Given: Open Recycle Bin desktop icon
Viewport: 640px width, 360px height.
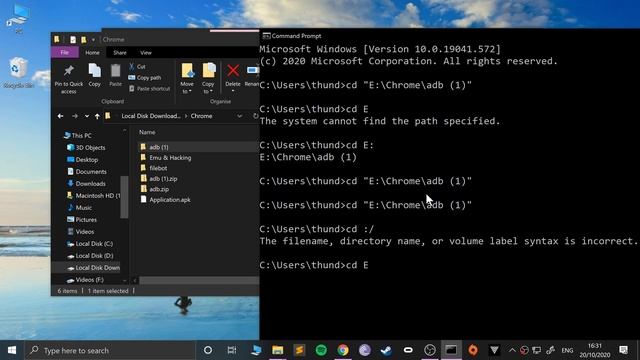Looking at the screenshot, I should (18, 73).
